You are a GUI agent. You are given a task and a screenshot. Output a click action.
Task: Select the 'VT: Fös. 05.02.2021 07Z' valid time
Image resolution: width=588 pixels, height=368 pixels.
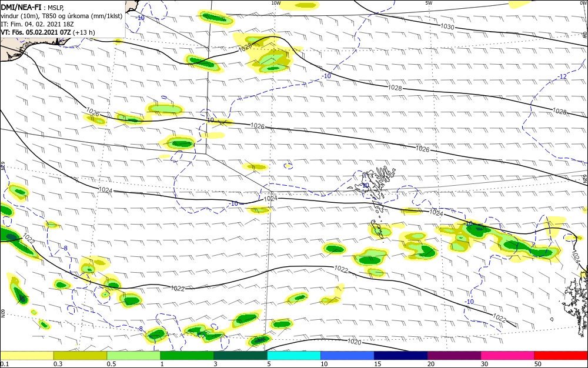pyautogui.click(x=36, y=32)
